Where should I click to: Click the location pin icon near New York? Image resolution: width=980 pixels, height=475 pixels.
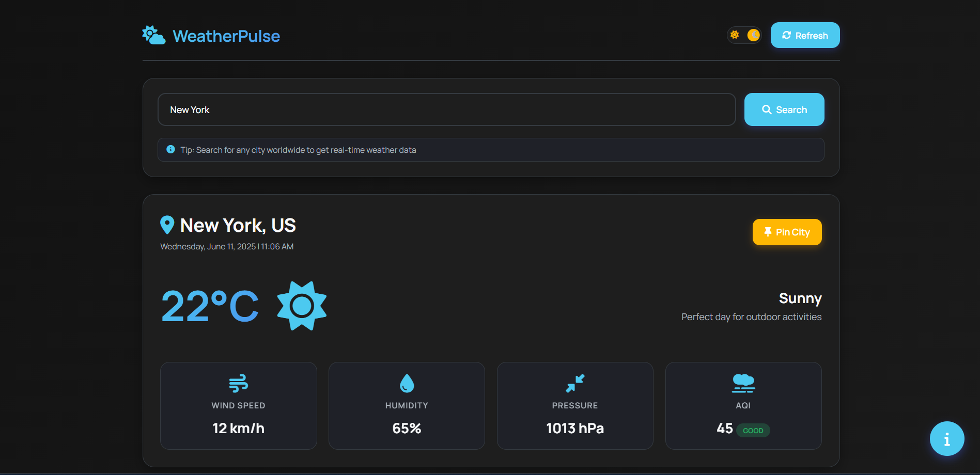(167, 225)
